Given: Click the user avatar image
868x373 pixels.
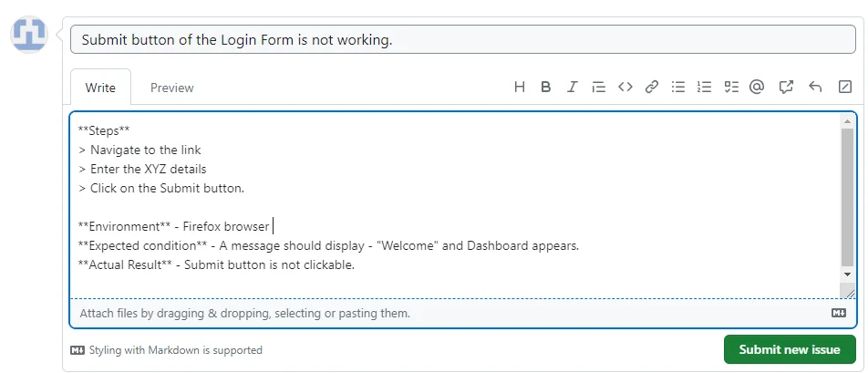Looking at the screenshot, I should click(x=29, y=35).
